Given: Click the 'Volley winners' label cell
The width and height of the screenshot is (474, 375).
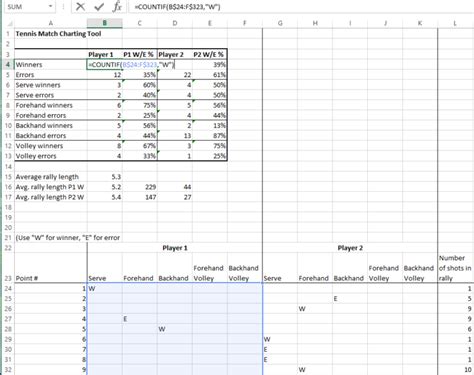Looking at the screenshot, I should pos(51,146).
